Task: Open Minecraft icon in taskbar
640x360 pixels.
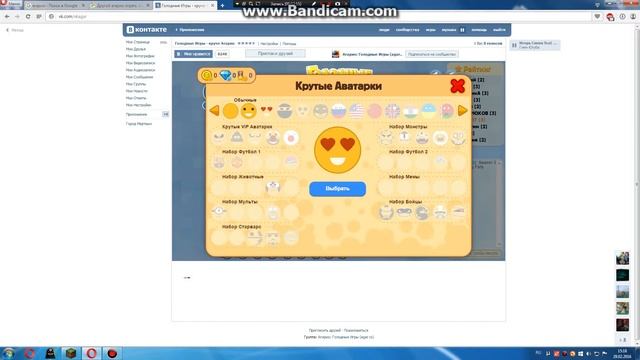Action: click(71, 353)
